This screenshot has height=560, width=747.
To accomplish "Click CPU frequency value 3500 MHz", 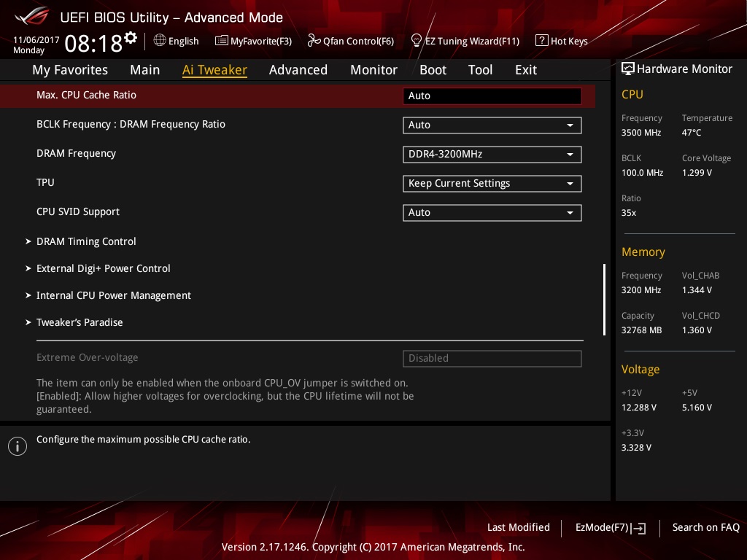I will pos(640,133).
